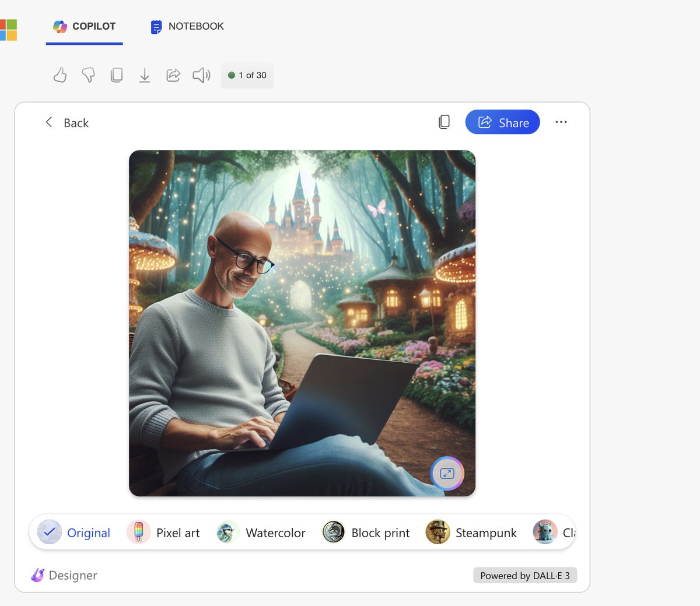Click the read aloud speaker icon
This screenshot has height=606, width=700.
tap(201, 75)
